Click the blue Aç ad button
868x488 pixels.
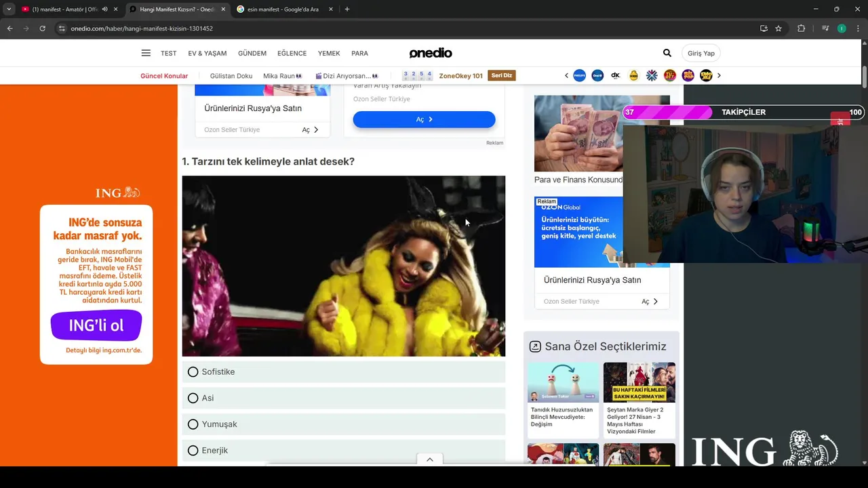click(425, 119)
